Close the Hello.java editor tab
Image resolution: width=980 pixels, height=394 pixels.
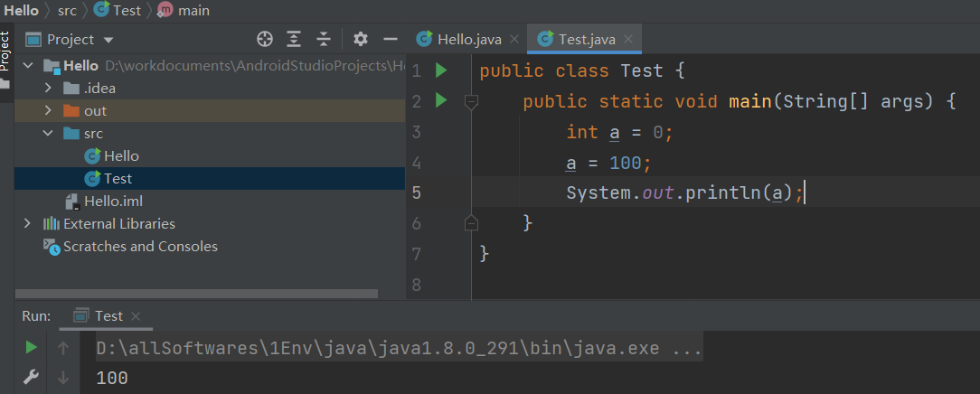[514, 40]
